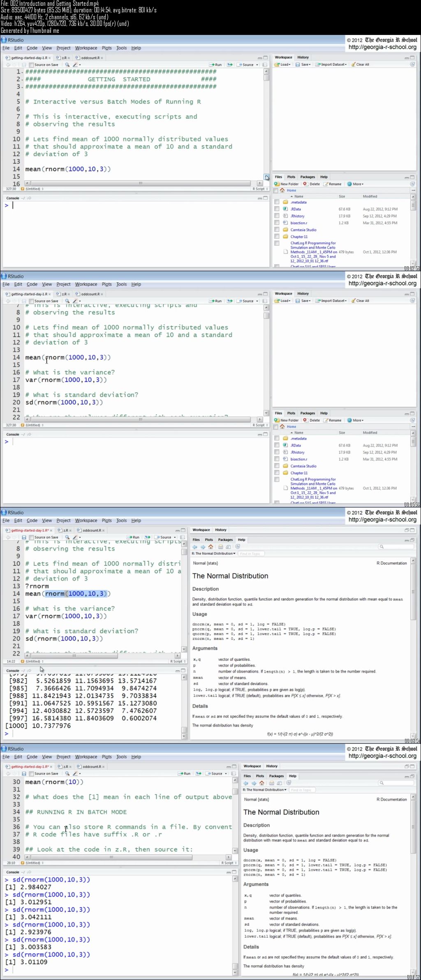The height and width of the screenshot is (980, 421).
Task: Check .metadata row checkbox in 00:02:58 frame
Action: pyautogui.click(x=277, y=202)
